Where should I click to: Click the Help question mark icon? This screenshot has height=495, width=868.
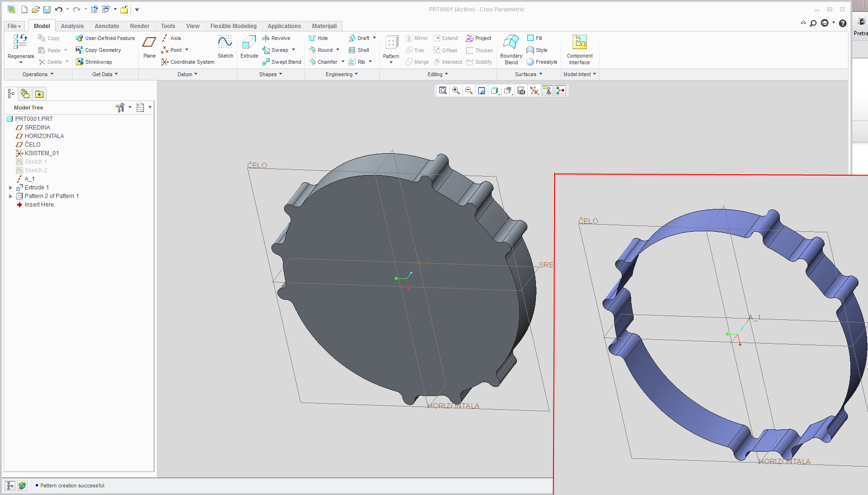(x=843, y=23)
